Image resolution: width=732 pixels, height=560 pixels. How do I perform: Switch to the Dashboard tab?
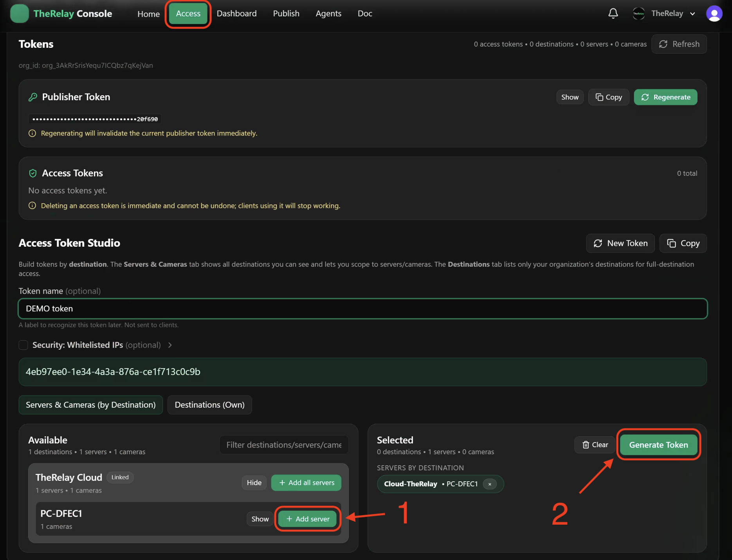click(236, 13)
